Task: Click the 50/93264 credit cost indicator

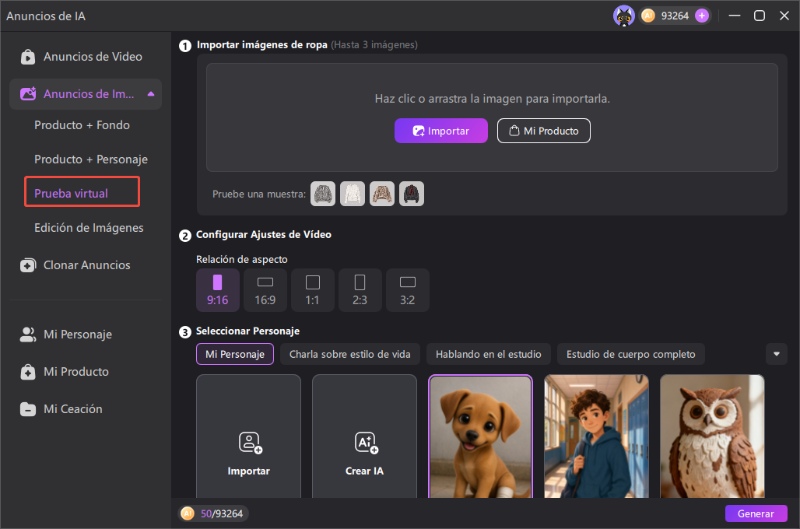Action: [213, 514]
